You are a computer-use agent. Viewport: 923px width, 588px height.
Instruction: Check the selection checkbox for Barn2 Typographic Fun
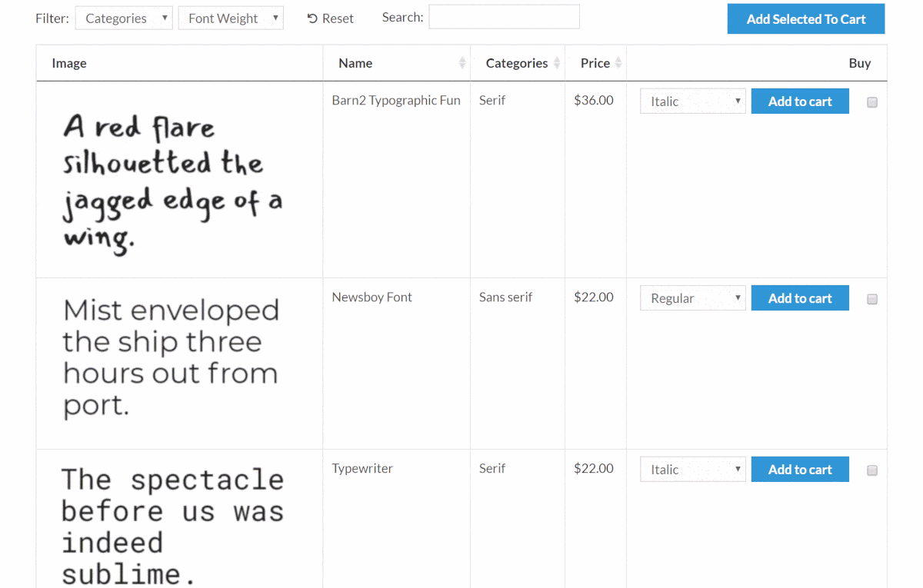(872, 101)
